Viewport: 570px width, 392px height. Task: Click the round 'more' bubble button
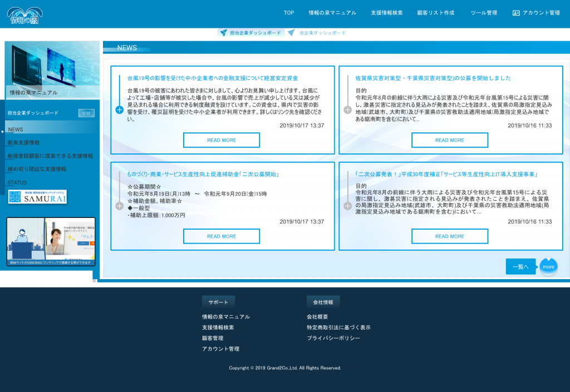[548, 267]
